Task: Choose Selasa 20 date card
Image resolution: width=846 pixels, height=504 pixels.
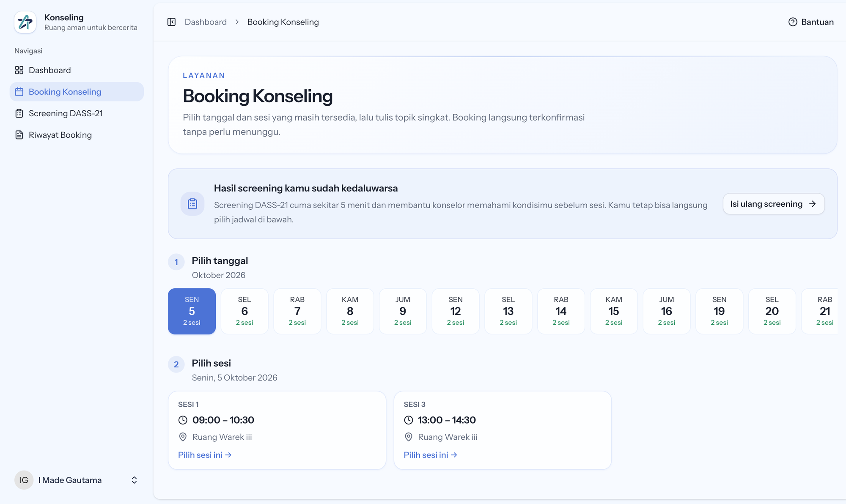Action: click(x=772, y=311)
